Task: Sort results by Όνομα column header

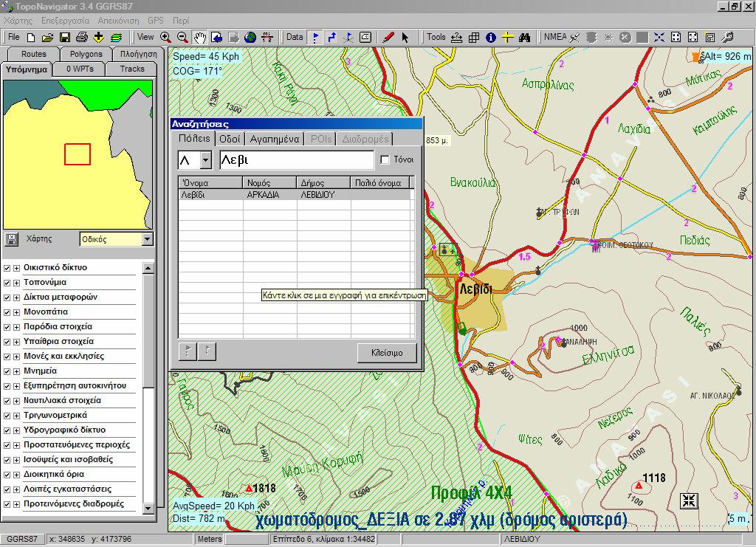Action: [210, 182]
